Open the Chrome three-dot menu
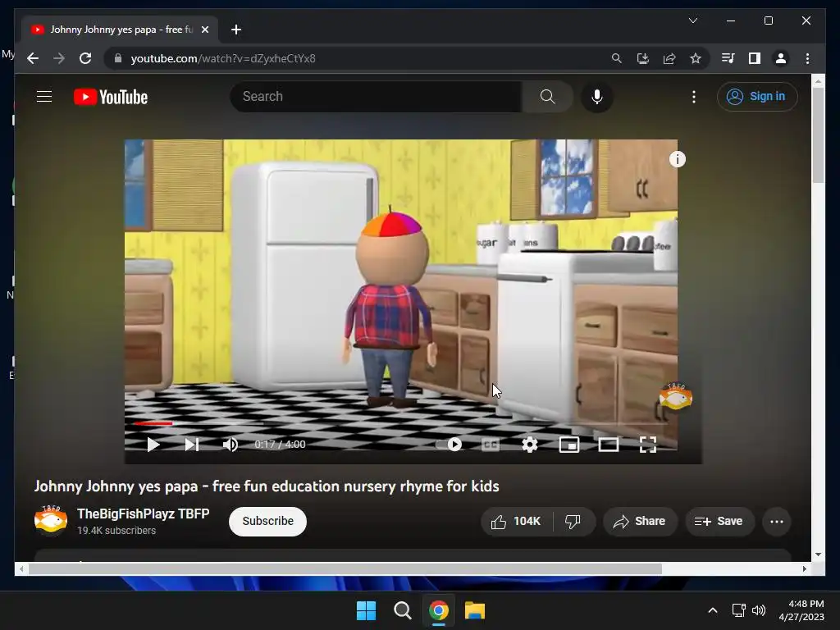The image size is (840, 630). point(807,58)
